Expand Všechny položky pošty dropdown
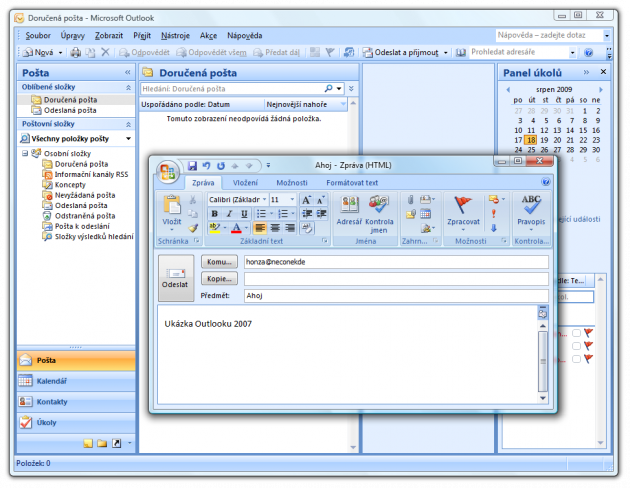The height and width of the screenshot is (488, 630). point(128,139)
